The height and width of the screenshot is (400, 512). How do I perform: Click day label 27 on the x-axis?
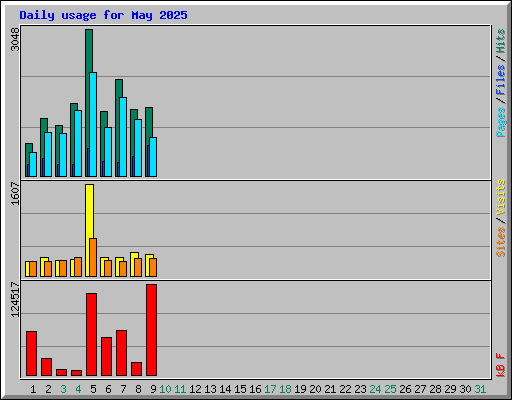420,389
